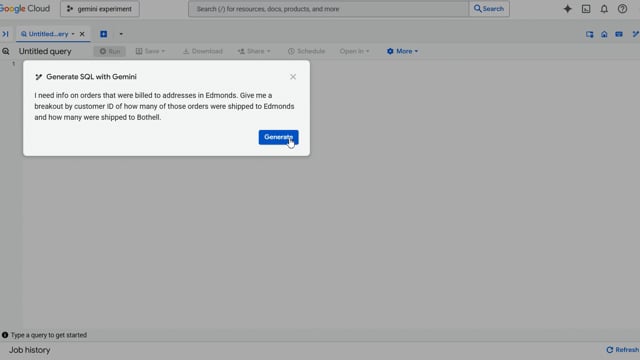
Task: Click the Gemini prompt text area
Action: point(164,106)
